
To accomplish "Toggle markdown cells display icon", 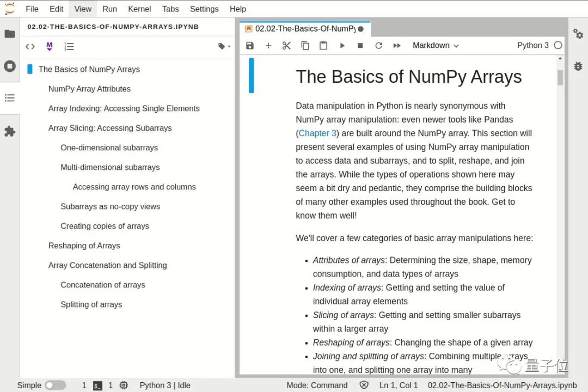I will pos(49,46).
